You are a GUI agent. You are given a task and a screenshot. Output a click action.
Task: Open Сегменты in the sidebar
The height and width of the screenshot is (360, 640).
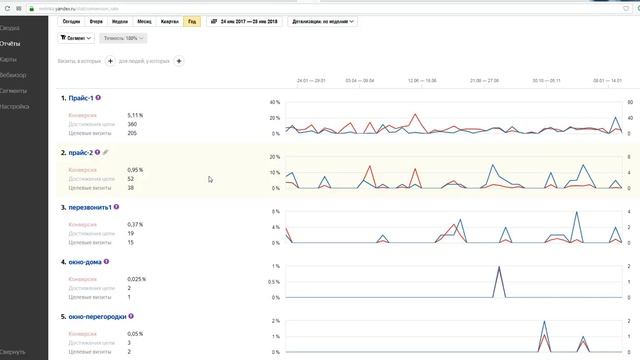[13, 91]
